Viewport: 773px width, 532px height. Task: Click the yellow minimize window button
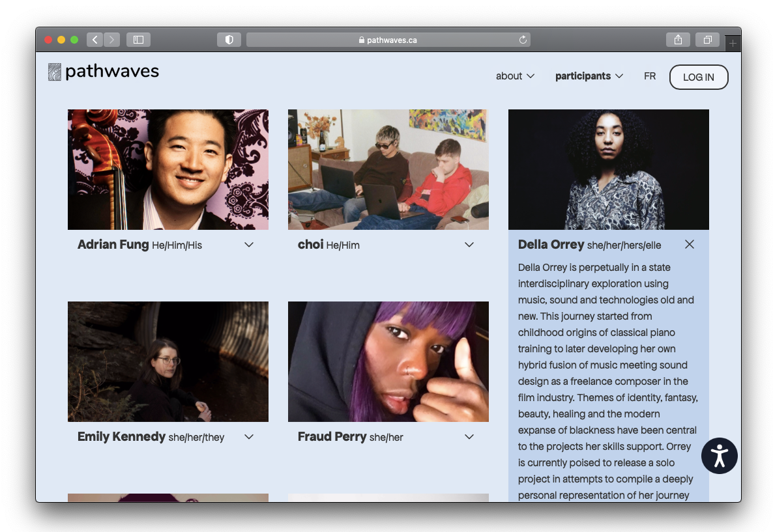pyautogui.click(x=61, y=40)
